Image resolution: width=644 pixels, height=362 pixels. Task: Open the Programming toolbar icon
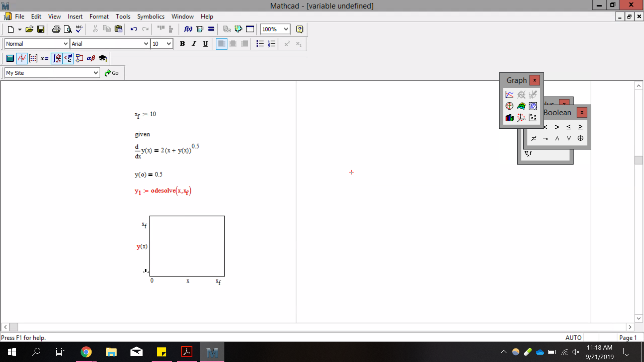click(x=79, y=58)
